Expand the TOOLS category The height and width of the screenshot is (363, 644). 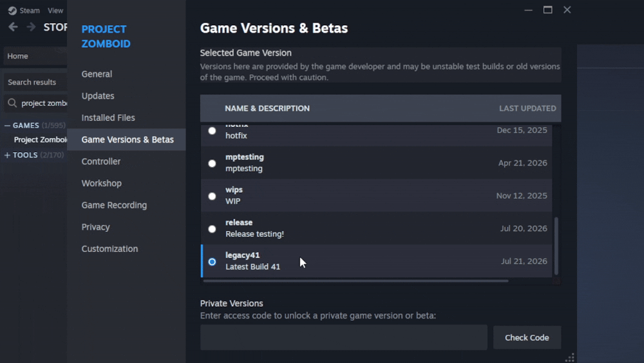tap(7, 155)
